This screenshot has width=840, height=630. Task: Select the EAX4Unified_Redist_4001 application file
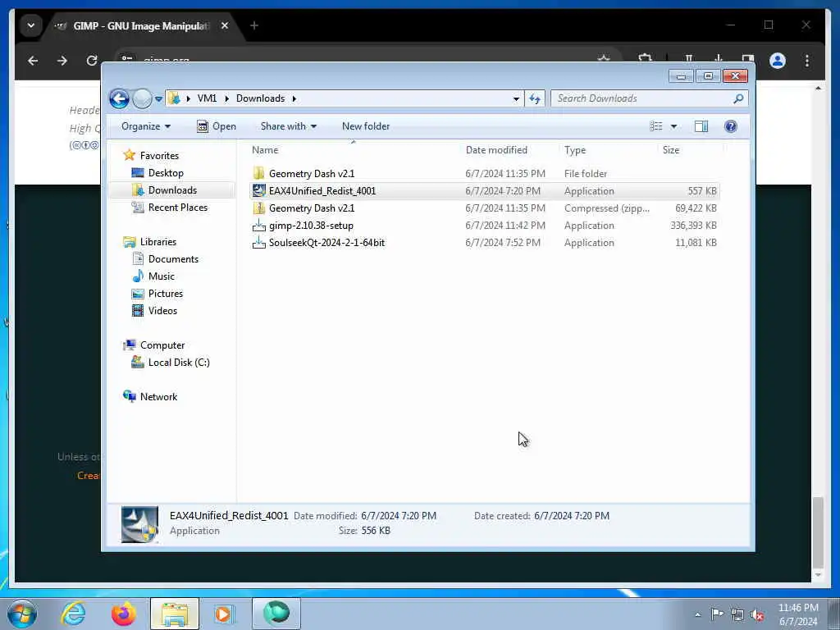point(322,190)
